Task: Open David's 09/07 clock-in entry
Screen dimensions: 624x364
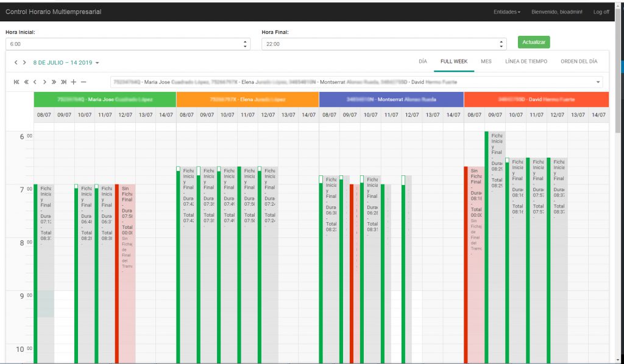Action: click(x=495, y=247)
